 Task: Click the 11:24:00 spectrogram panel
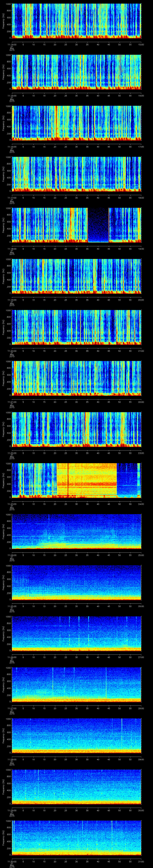76,531
